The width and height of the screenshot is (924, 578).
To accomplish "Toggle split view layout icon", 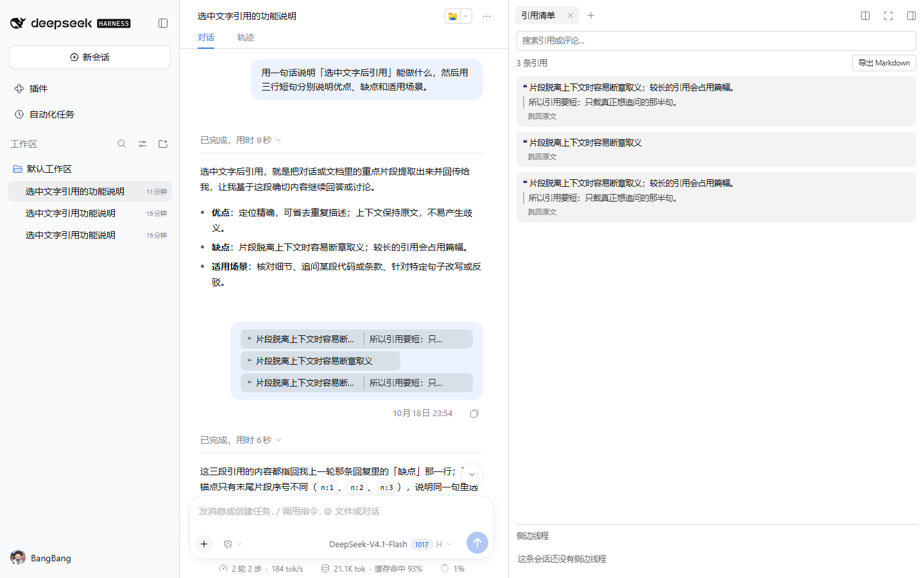I will point(865,15).
